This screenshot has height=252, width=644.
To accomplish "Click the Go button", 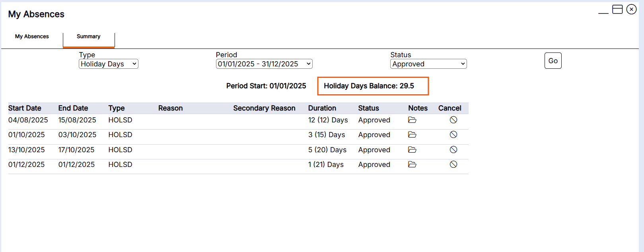I will click(x=553, y=61).
